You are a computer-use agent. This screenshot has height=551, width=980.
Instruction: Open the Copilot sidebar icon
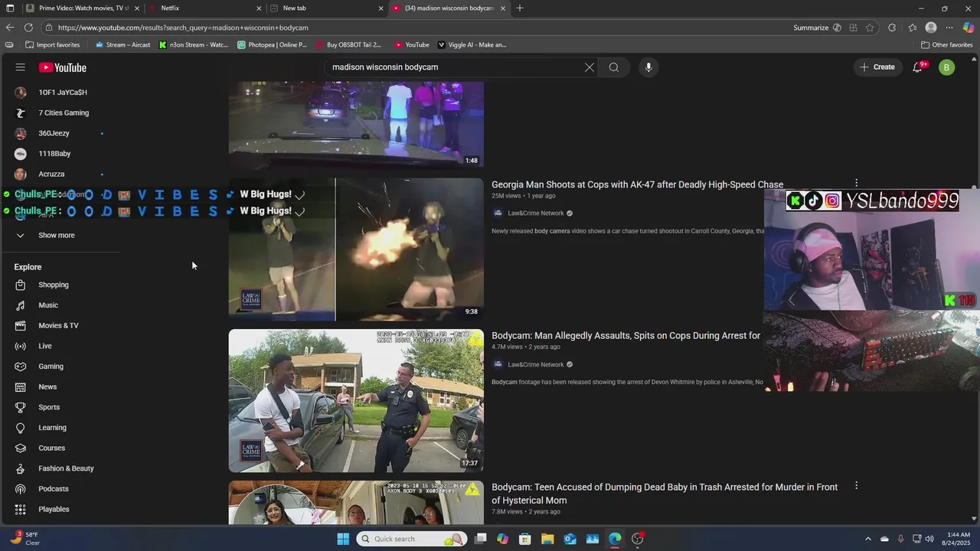pyautogui.click(x=969, y=28)
